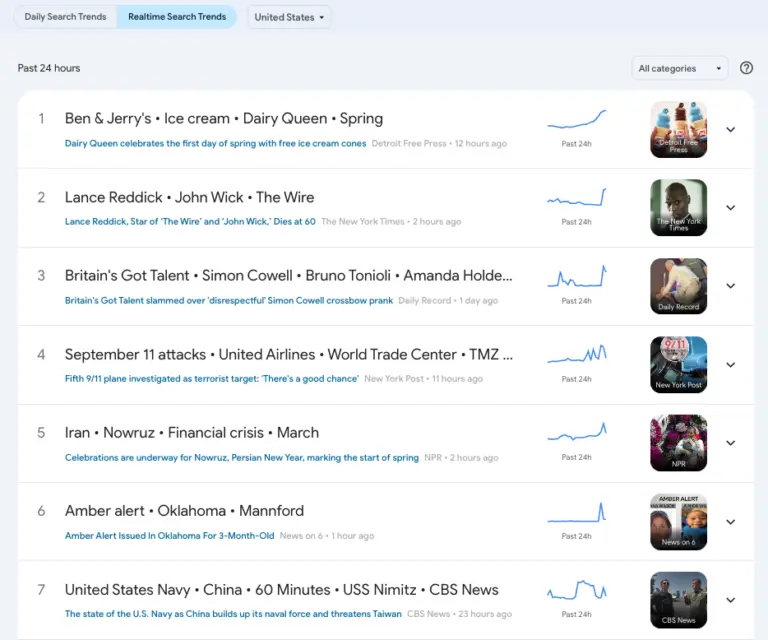Open Nowruz Persian New Year celebrations article

point(241,457)
